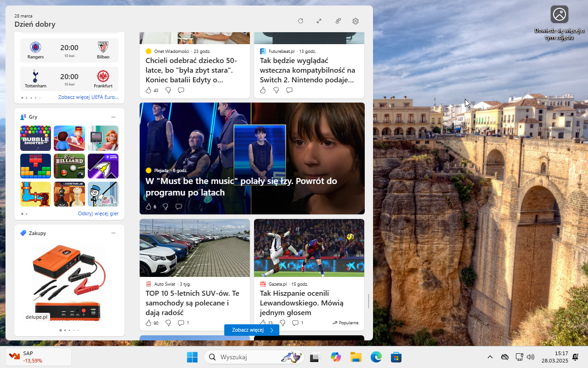Refresh the widgets feed

click(300, 21)
